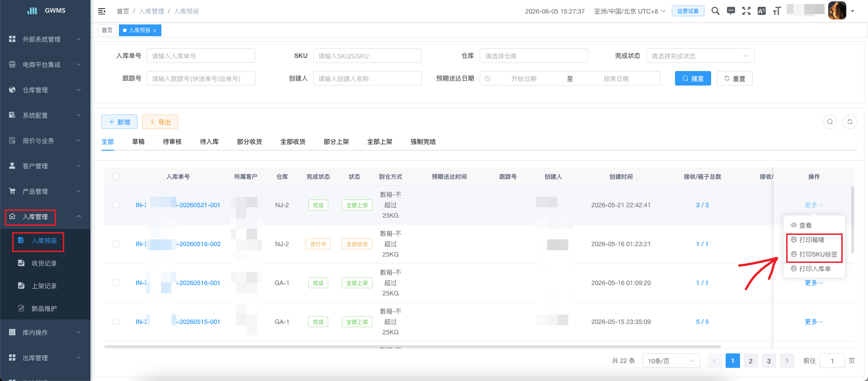
Task: Expand 报价与业务 menu
Action: click(x=45, y=141)
